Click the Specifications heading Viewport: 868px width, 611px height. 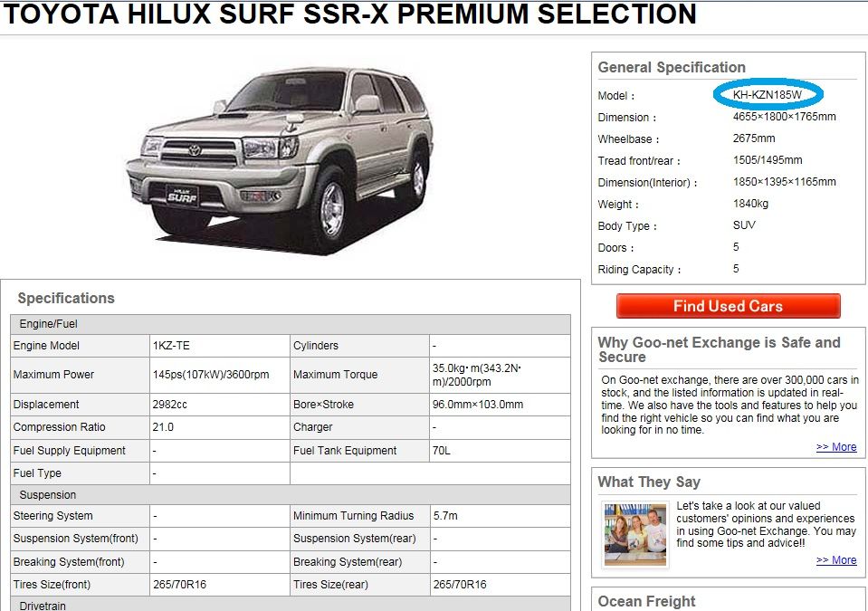click(x=66, y=299)
